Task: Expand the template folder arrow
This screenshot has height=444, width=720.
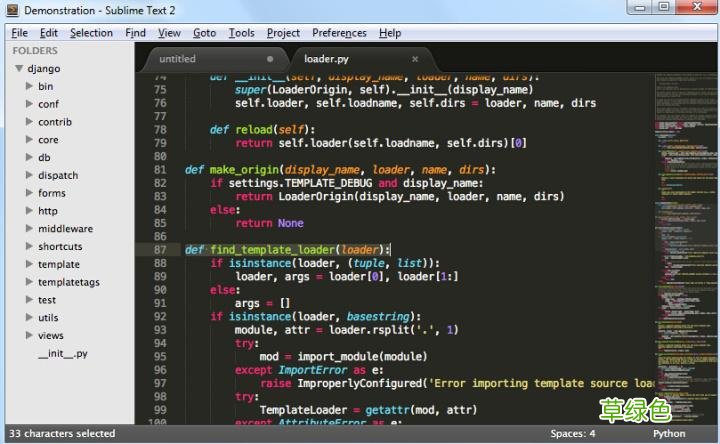Action: [x=29, y=264]
